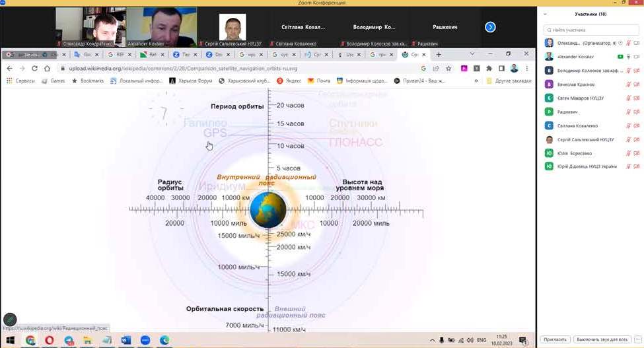Screen dimensions: 644x348
Task: Open more options in participants footer
Action: pyautogui.click(x=638, y=339)
